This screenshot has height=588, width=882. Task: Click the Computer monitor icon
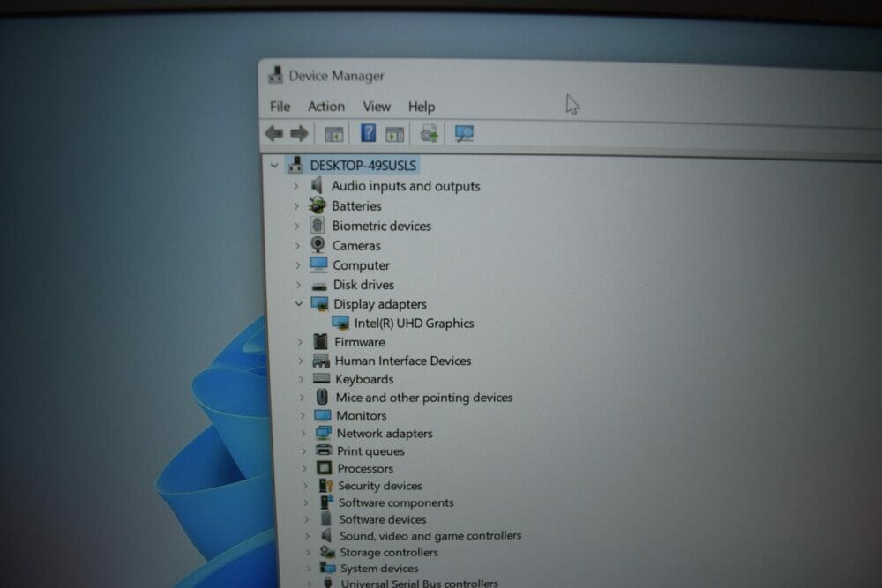318,264
